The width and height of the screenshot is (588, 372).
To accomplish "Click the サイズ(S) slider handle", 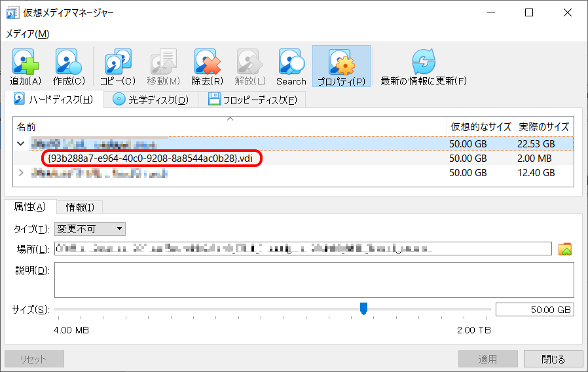I will [x=363, y=308].
